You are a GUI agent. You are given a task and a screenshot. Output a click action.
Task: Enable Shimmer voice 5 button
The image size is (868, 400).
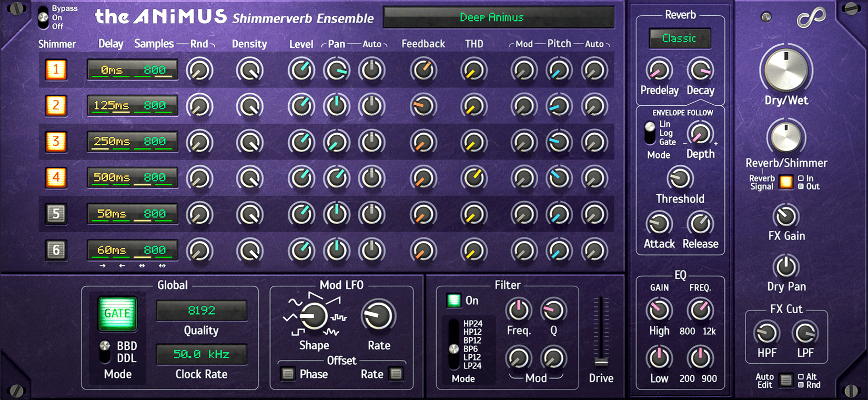(56, 214)
